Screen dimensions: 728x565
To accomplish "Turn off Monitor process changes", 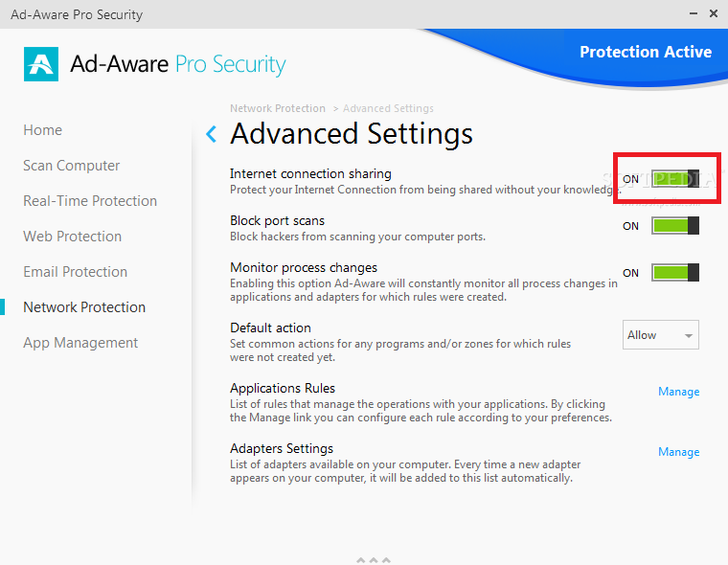I will (x=675, y=273).
